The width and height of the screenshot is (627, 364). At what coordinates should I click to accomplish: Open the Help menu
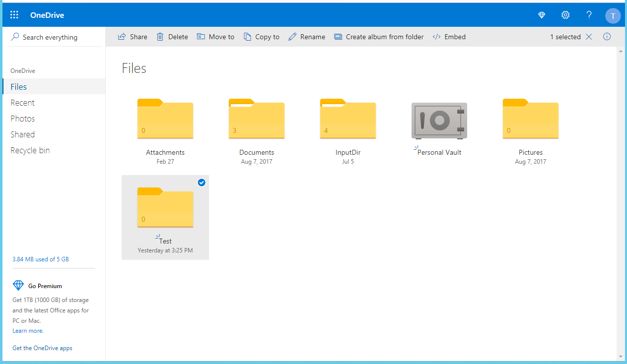[589, 15]
